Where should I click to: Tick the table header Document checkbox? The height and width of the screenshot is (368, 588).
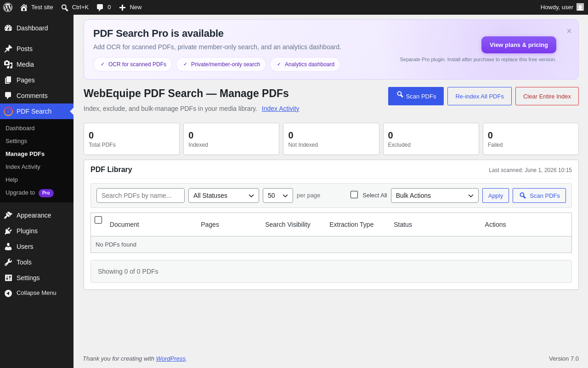(x=98, y=220)
